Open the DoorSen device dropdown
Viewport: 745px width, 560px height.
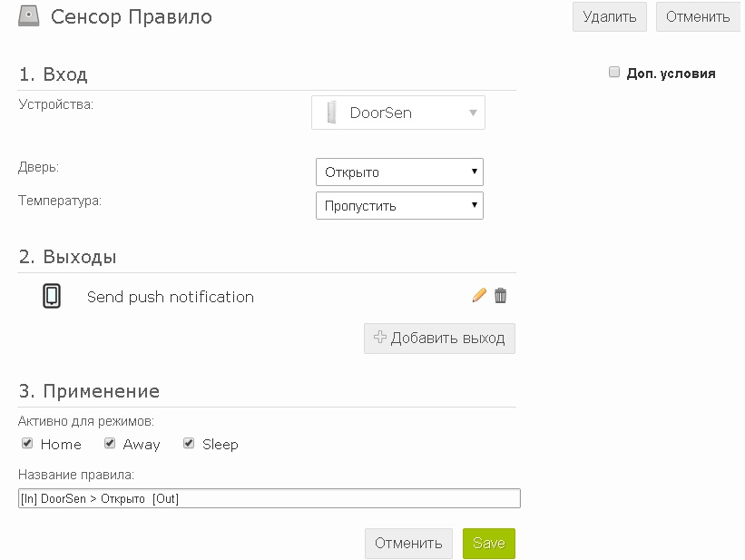[398, 113]
